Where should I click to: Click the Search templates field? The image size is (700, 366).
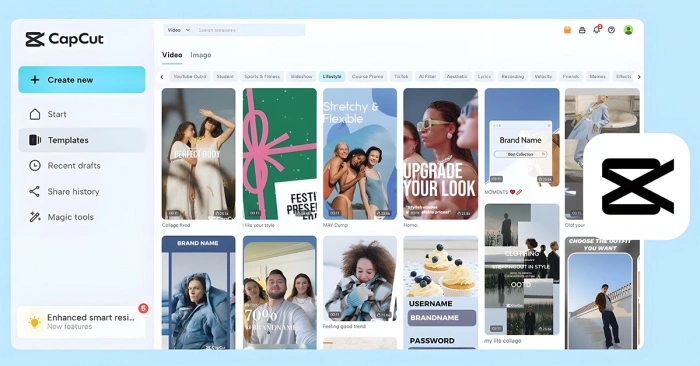pyautogui.click(x=250, y=30)
